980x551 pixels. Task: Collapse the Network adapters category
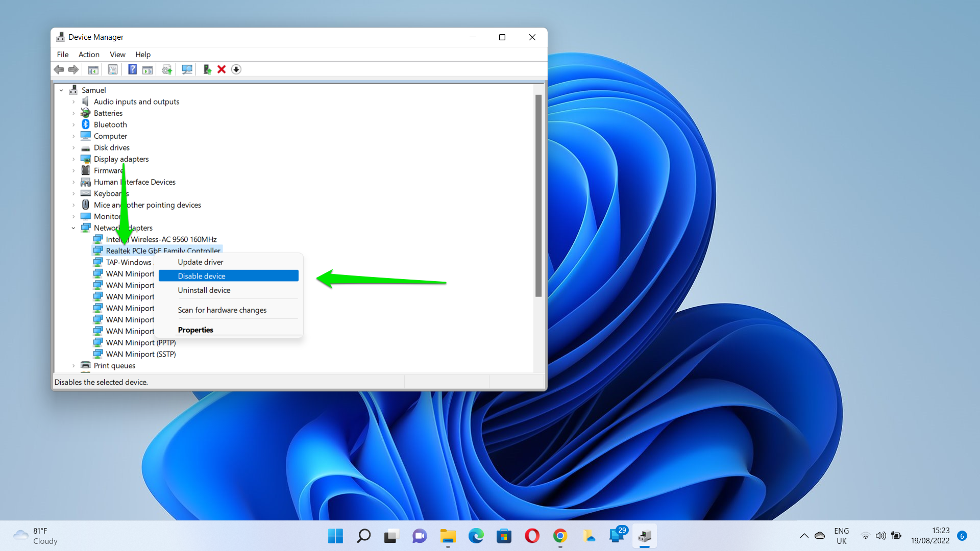tap(73, 228)
